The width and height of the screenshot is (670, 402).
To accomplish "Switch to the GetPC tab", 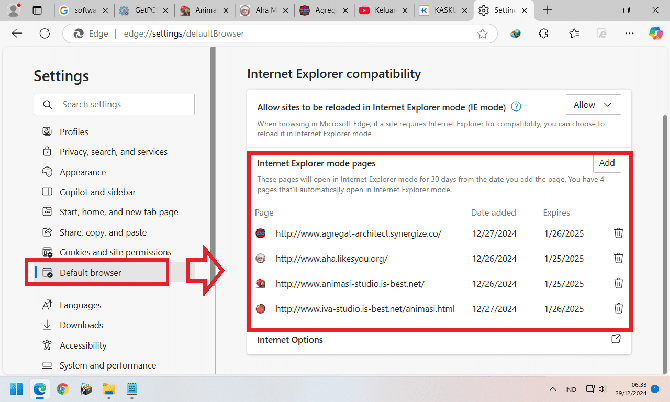I will [x=140, y=10].
